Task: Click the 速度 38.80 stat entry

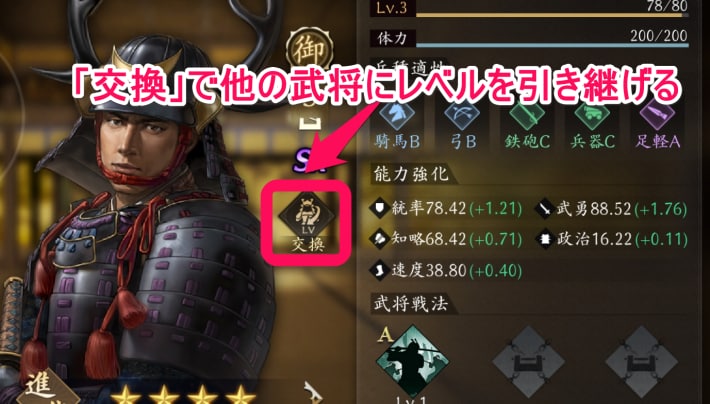Action: tap(446, 270)
